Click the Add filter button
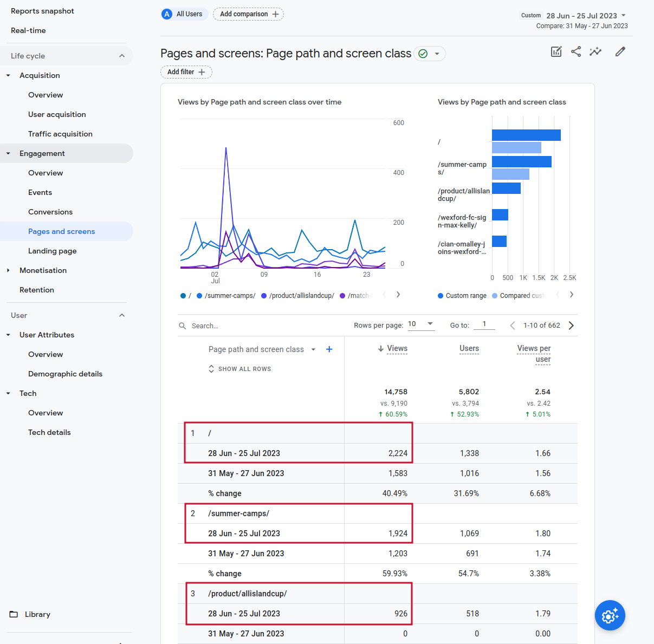This screenshot has height=644, width=654. 186,71
